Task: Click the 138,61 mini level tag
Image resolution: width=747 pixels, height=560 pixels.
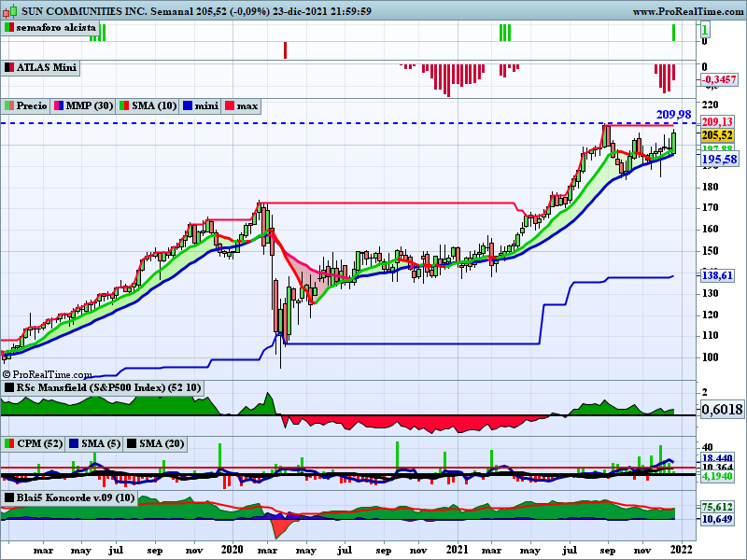Action: pyautogui.click(x=717, y=275)
